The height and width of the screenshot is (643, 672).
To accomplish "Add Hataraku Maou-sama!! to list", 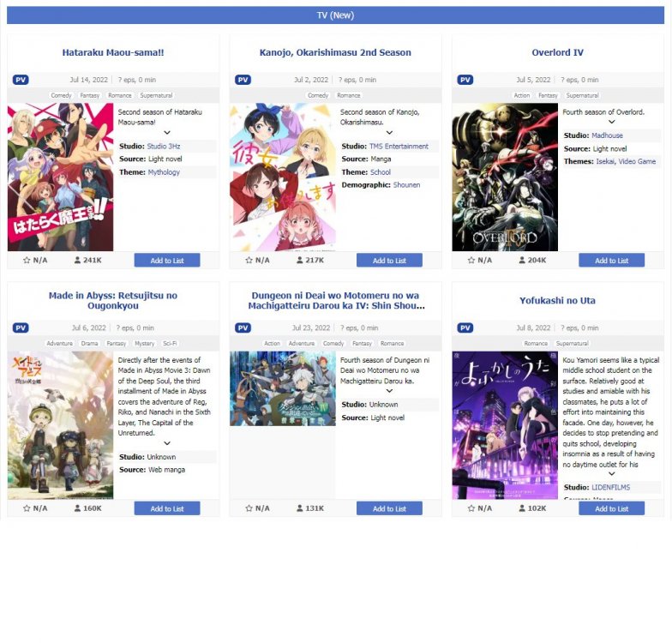I will 167,261.
